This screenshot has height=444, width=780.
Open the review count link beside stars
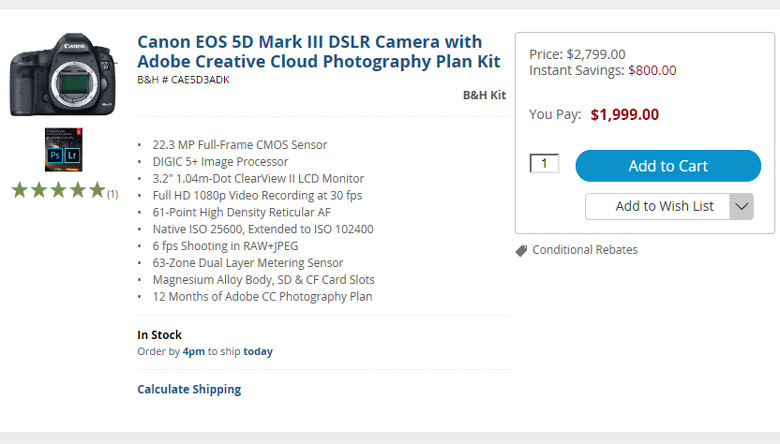[x=113, y=194]
